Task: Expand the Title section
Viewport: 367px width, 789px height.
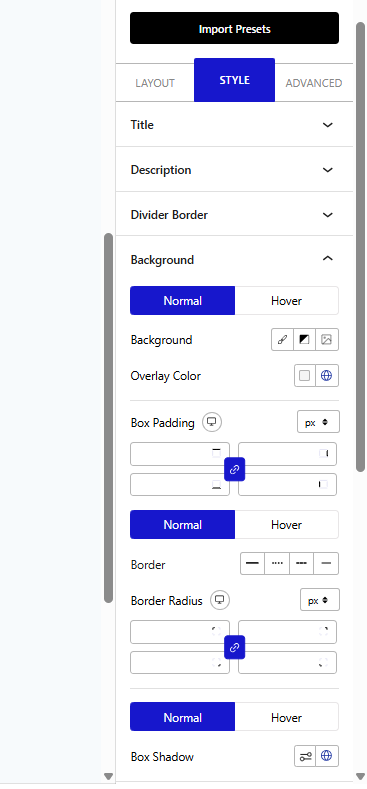Action: pyautogui.click(x=234, y=124)
